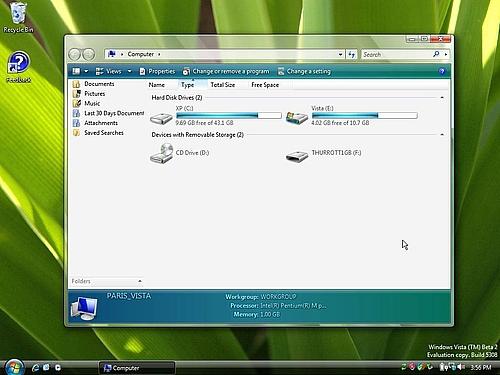This screenshot has width=500, height=375.
Task: Expand the Folders pane
Action: click(x=140, y=281)
